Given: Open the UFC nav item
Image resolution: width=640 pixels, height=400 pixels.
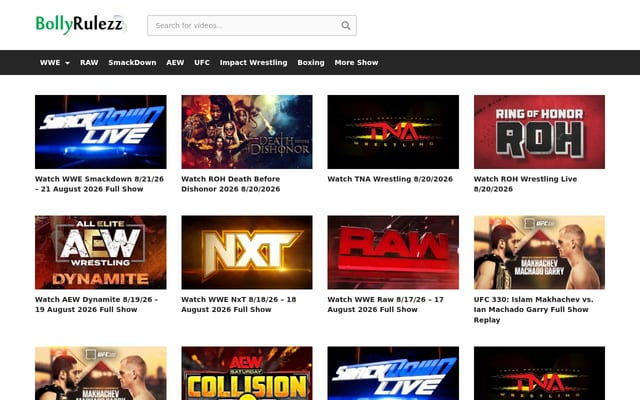Looking at the screenshot, I should tap(202, 62).
